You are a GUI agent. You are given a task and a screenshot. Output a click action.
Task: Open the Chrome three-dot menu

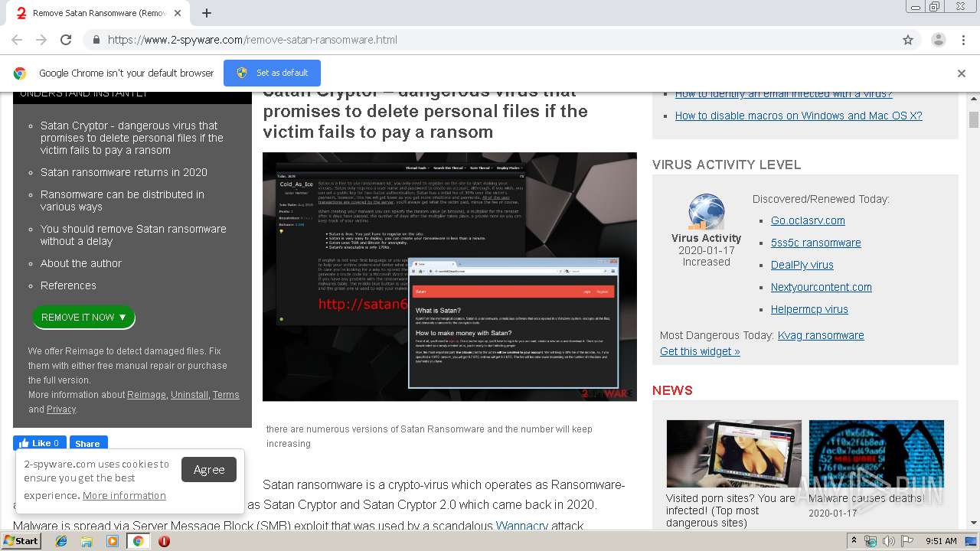pos(963,40)
